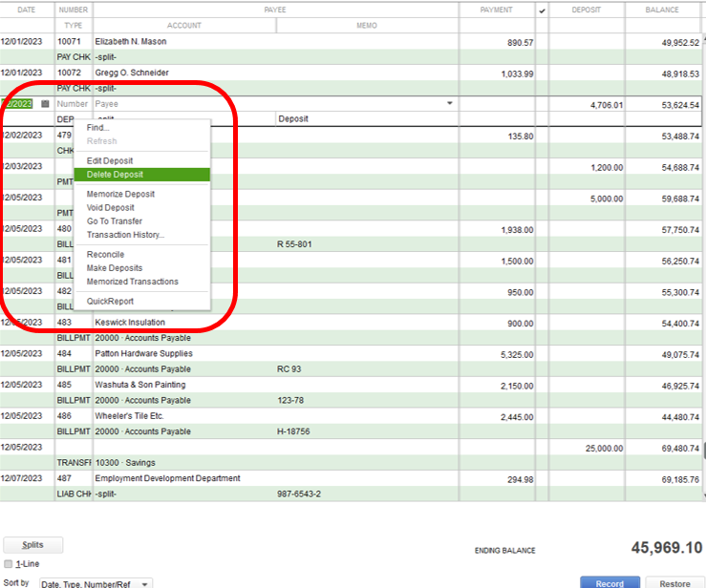
Task: Select payee Patton Hardware Supplies
Action: click(x=143, y=353)
